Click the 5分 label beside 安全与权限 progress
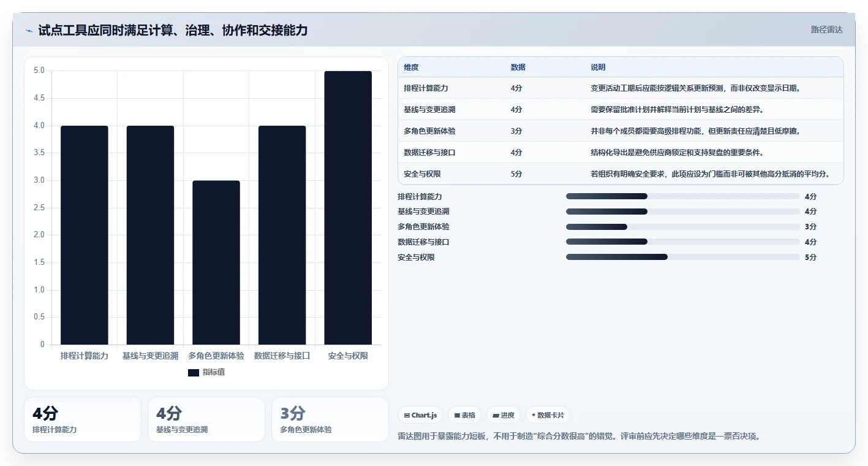Screen dimensions: 868x466 [810, 258]
